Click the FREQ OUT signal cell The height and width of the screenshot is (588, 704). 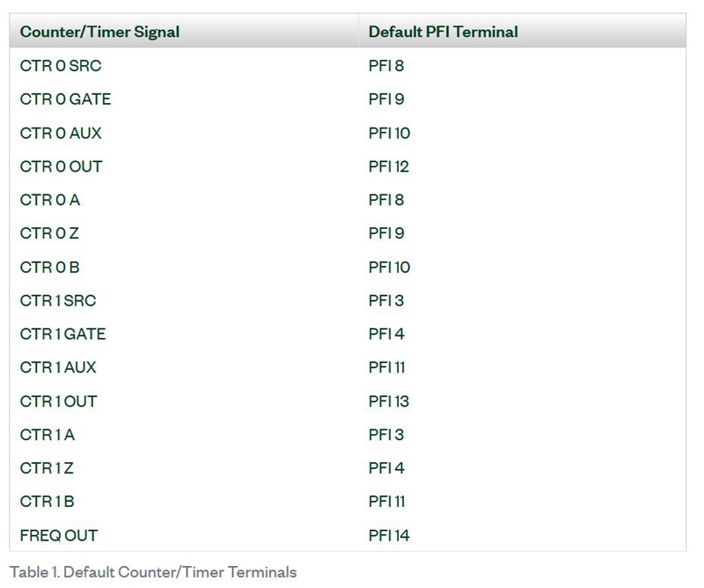click(58, 534)
